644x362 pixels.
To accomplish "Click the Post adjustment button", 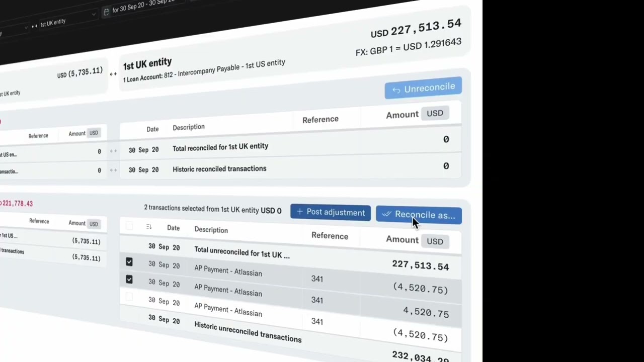I will coord(331,212).
